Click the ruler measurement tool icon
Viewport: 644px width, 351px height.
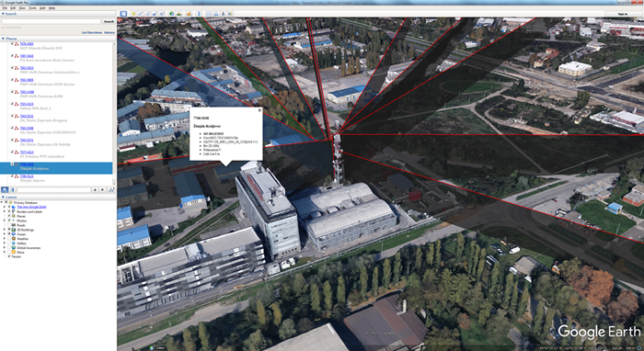point(199,14)
